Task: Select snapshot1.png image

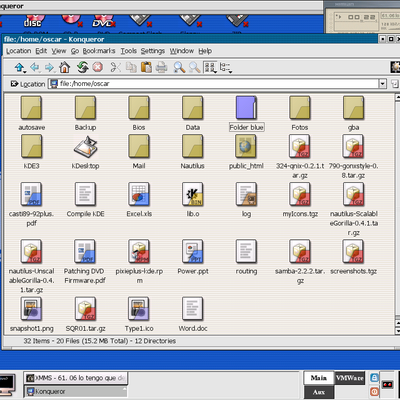Action: tap(31, 314)
